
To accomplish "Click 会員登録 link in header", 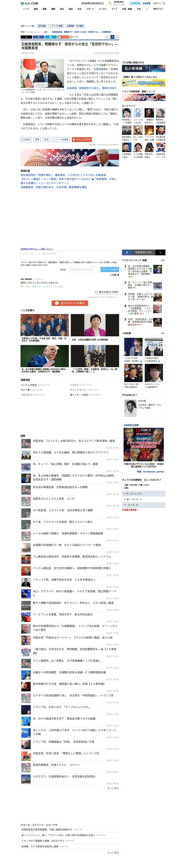I will point(146,3).
